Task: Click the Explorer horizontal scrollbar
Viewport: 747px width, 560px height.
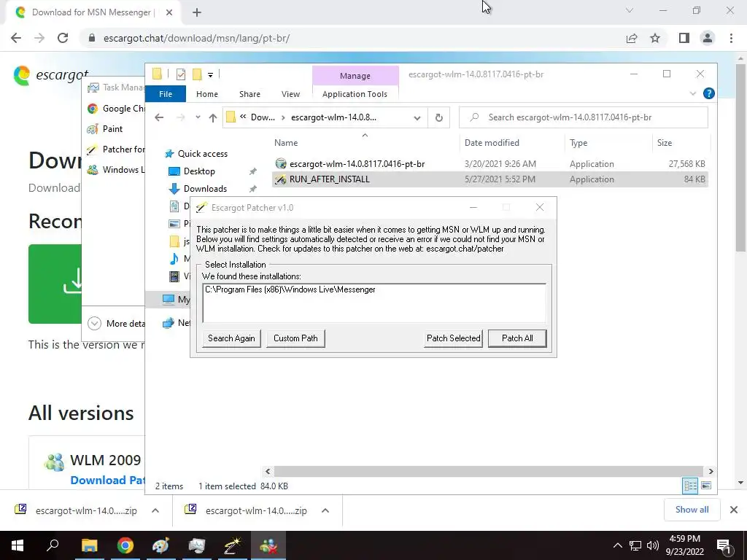Action: click(x=489, y=472)
